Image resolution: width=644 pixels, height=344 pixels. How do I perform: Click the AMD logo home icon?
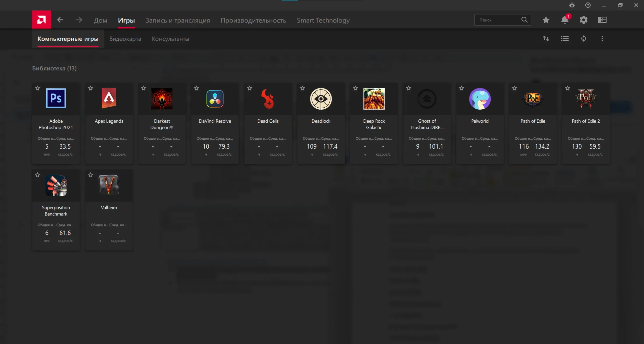point(42,20)
